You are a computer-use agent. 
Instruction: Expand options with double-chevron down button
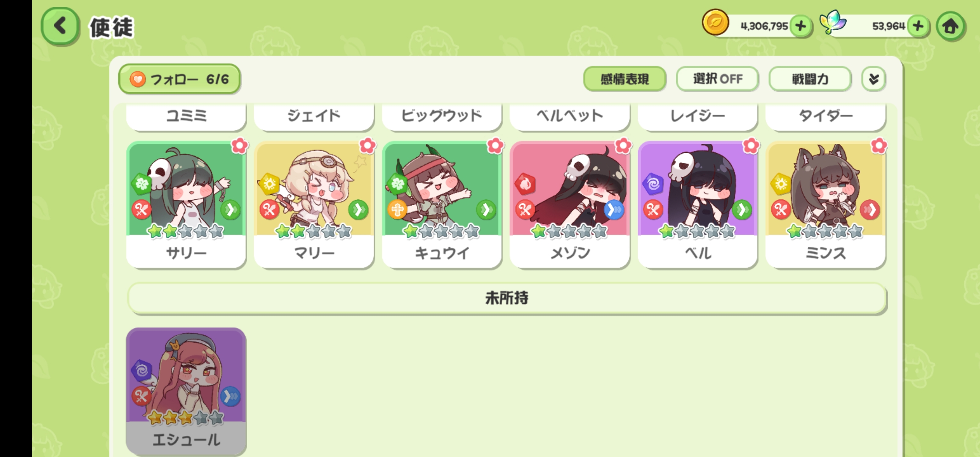(x=874, y=79)
